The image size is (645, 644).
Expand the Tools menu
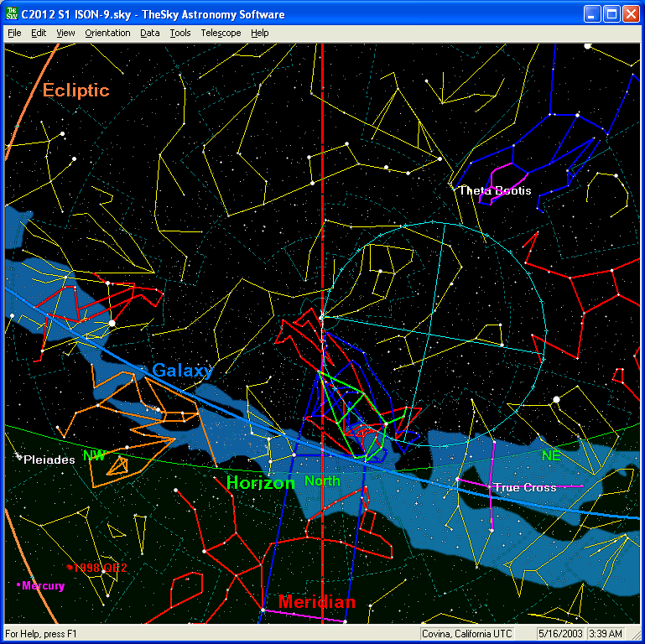(179, 33)
